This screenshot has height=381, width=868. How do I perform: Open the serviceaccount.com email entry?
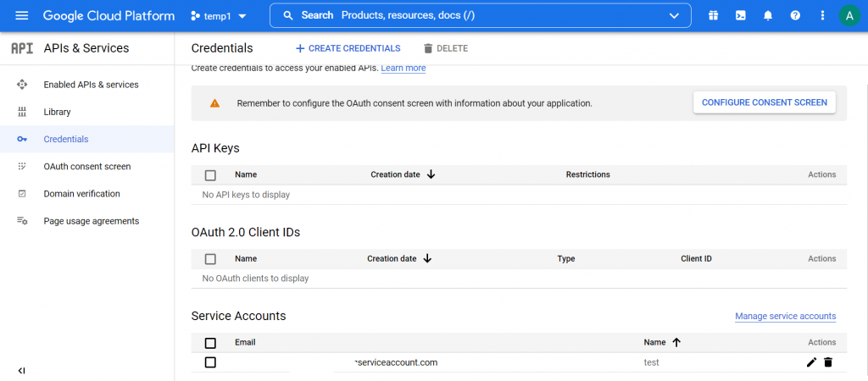click(397, 362)
